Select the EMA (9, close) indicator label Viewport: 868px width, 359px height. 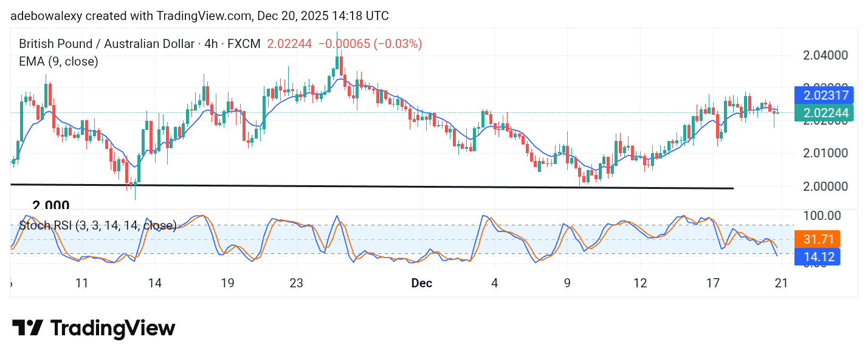coord(58,61)
